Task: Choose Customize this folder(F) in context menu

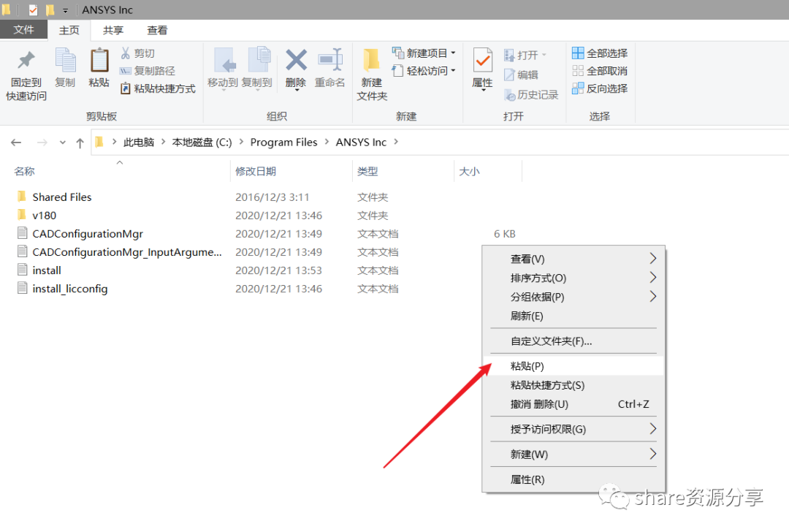Action: point(573,341)
